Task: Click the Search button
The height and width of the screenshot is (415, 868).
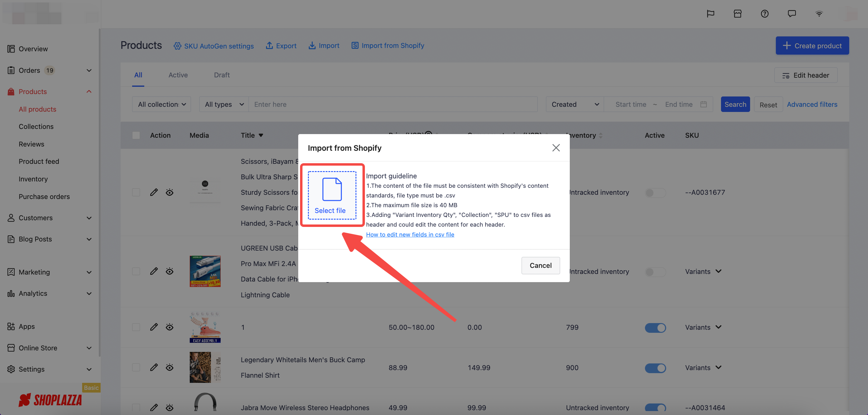Action: [735, 104]
